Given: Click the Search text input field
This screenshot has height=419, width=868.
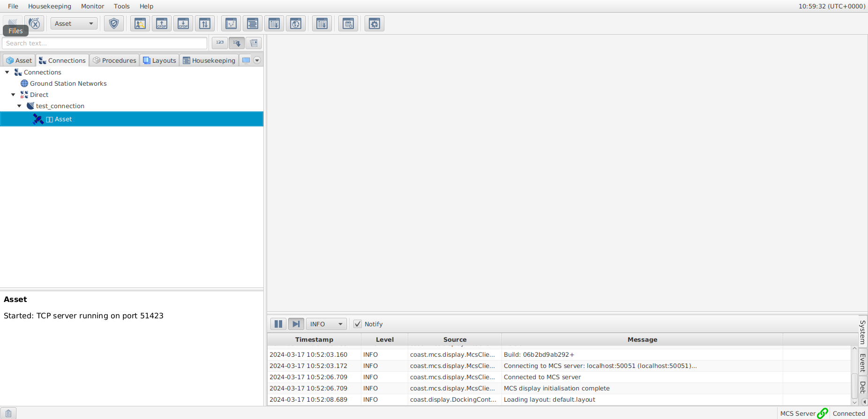Looking at the screenshot, I should pyautogui.click(x=105, y=43).
